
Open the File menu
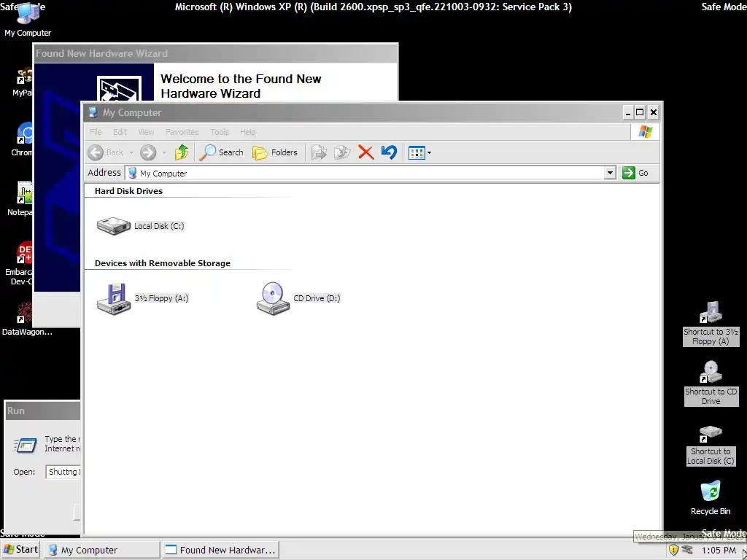click(96, 132)
